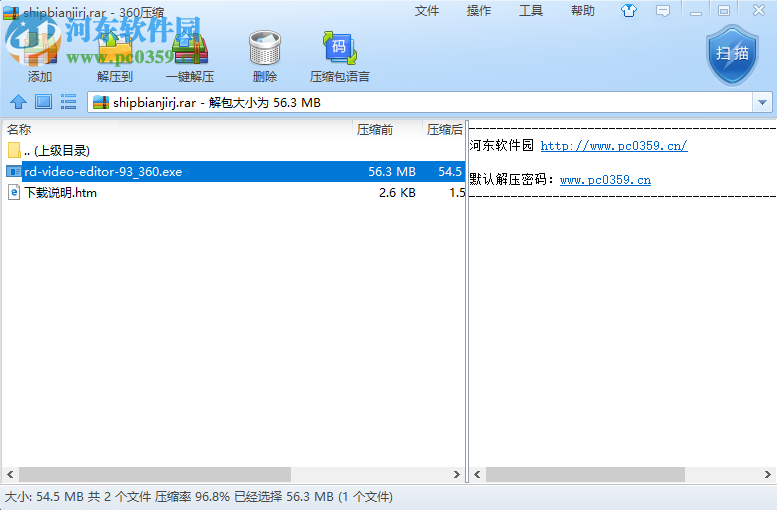Click file list scrollbar right arrow
Screen dimensions: 777x510
point(456,474)
